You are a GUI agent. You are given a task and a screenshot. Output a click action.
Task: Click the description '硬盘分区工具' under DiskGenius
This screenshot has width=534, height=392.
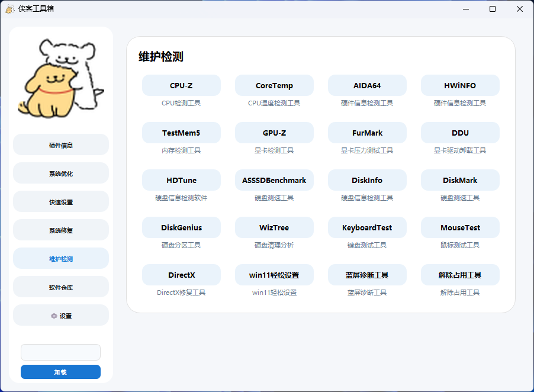pos(181,245)
